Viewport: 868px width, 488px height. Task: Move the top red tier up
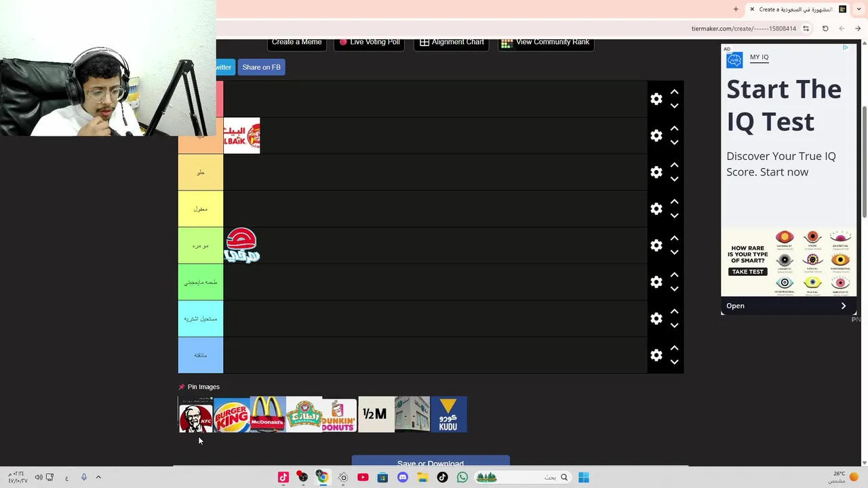[674, 91]
